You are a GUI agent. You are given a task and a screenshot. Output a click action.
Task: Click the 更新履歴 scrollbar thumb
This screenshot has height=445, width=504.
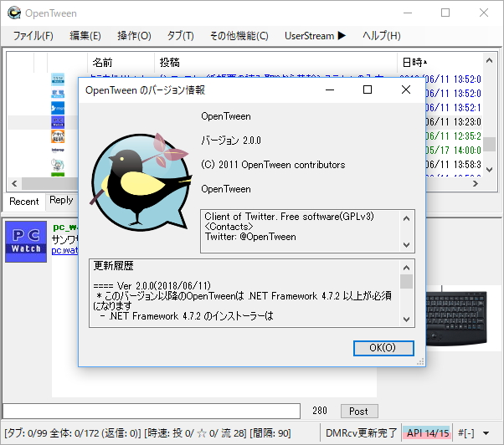pyautogui.click(x=406, y=282)
